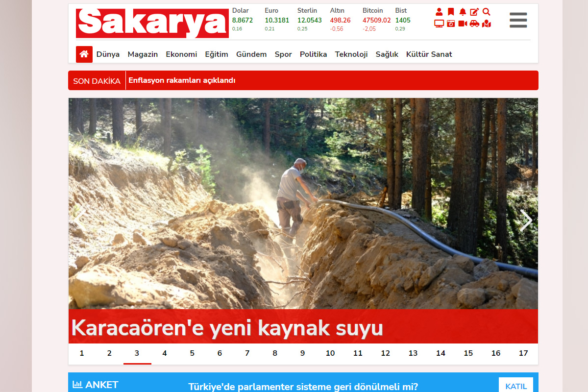This screenshot has height=392, width=588.
Task: Jump to slide 16
Action: click(x=496, y=353)
